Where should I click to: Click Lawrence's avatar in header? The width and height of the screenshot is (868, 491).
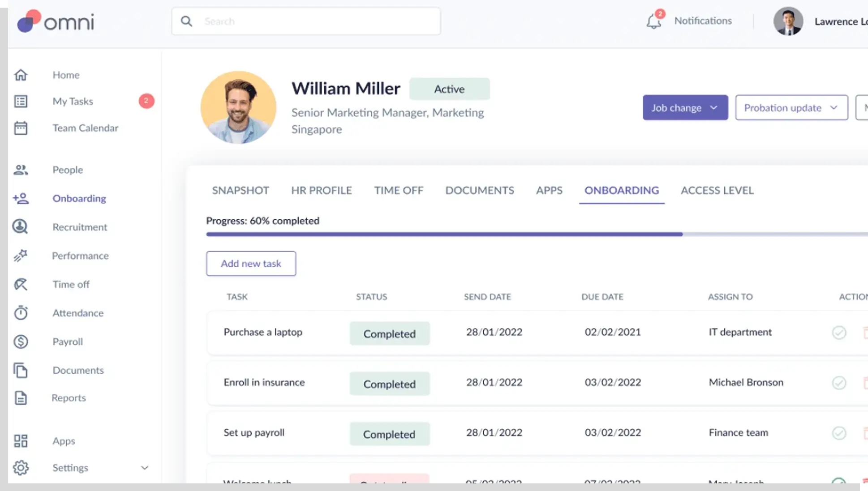pos(788,21)
